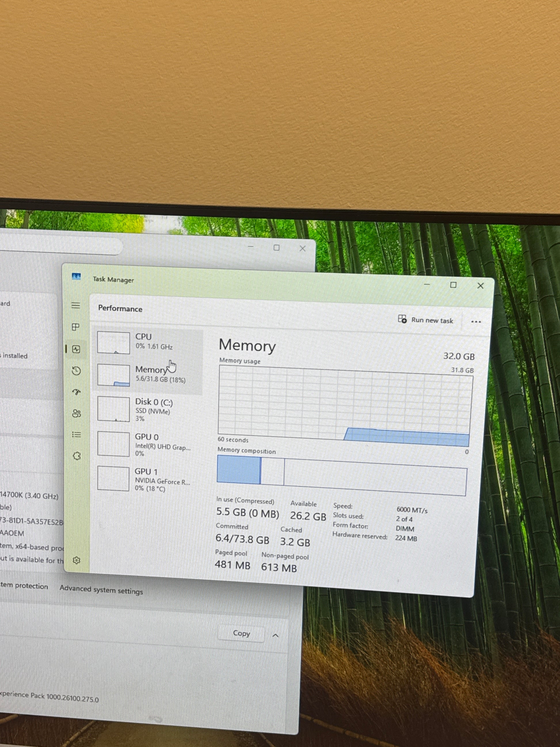The height and width of the screenshot is (747, 560).
Task: Select the Performance page icon
Action: (76, 349)
